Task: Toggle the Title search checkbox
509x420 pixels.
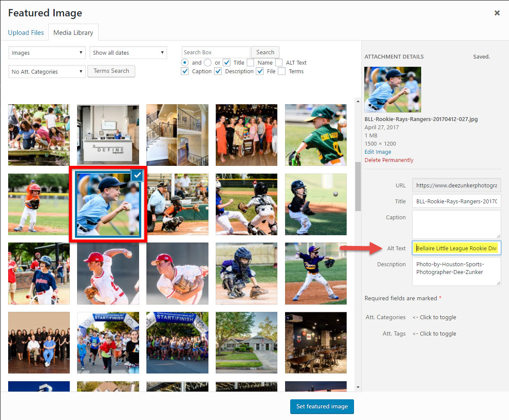Action: tap(227, 62)
